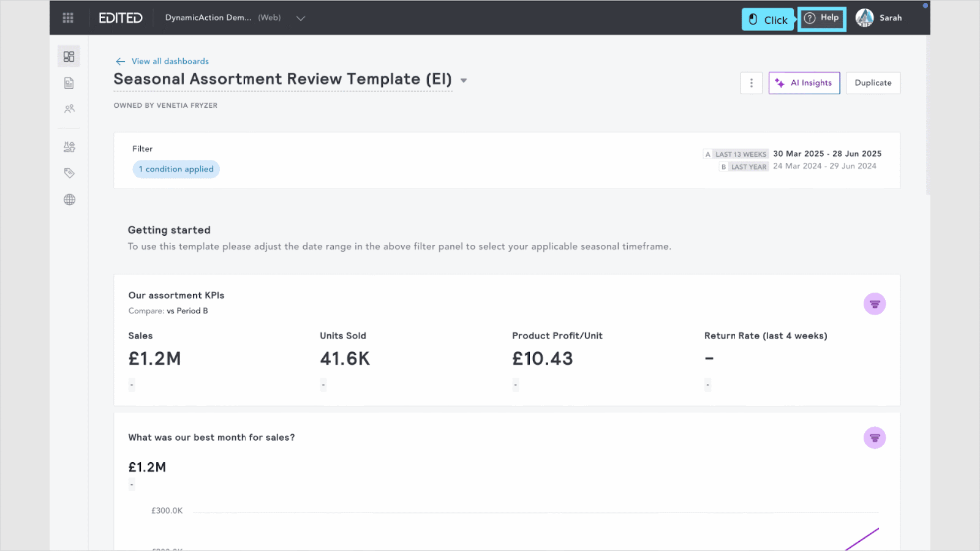This screenshot has height=551, width=980.
Task: Expand the DynamicAction Demo account dropdown
Action: pyautogui.click(x=301, y=18)
